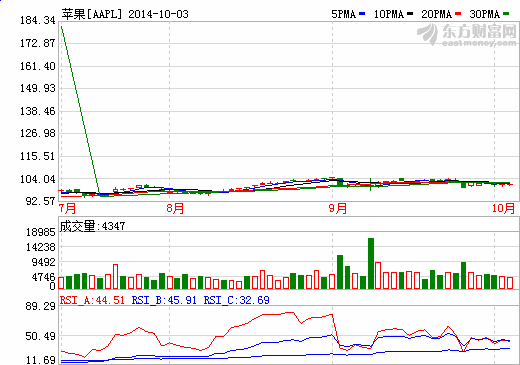The width and height of the screenshot is (520, 365).
Task: Click the 11.69 RSI axis value
Action: tap(40, 360)
